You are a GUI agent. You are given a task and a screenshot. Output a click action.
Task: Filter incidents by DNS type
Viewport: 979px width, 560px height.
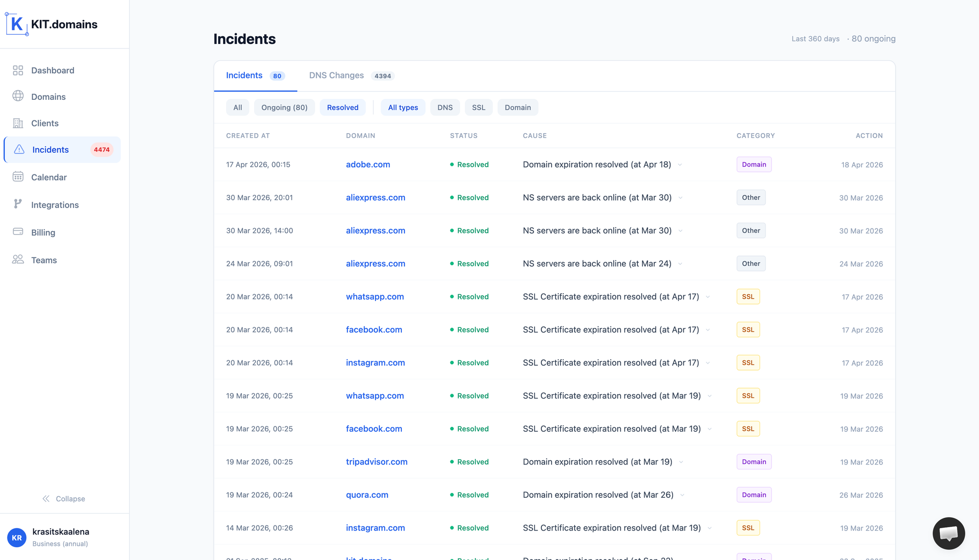pos(445,108)
